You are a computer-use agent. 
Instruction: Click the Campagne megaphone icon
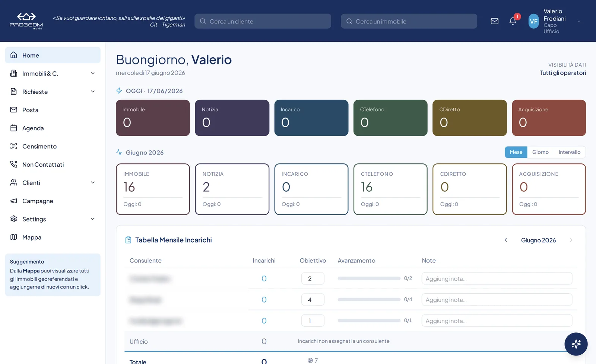coord(14,201)
